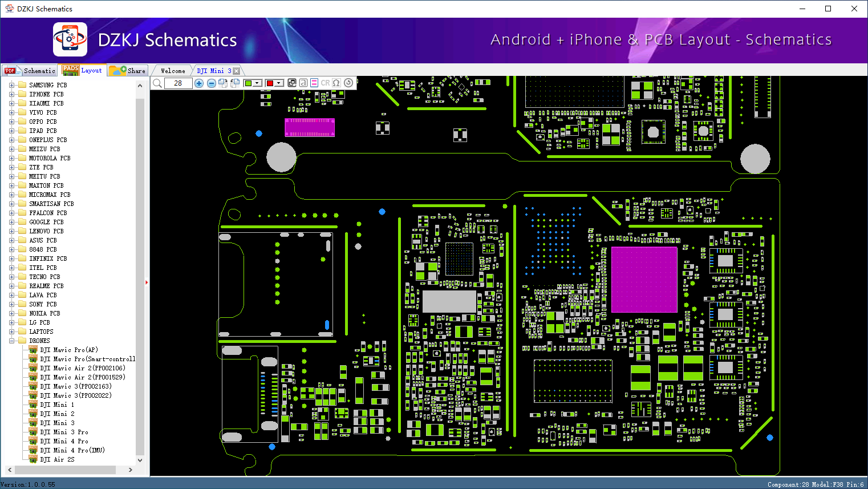Select the TECNO PCB folder label

pyautogui.click(x=44, y=277)
